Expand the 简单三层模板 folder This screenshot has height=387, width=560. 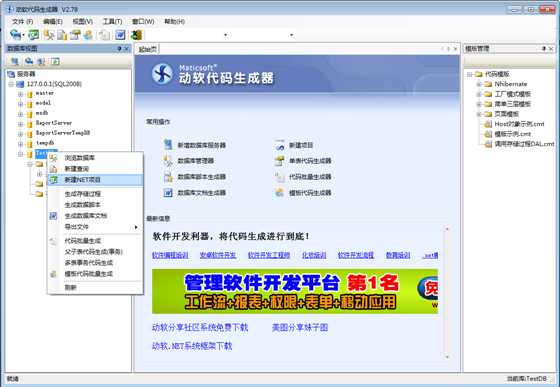coord(479,104)
